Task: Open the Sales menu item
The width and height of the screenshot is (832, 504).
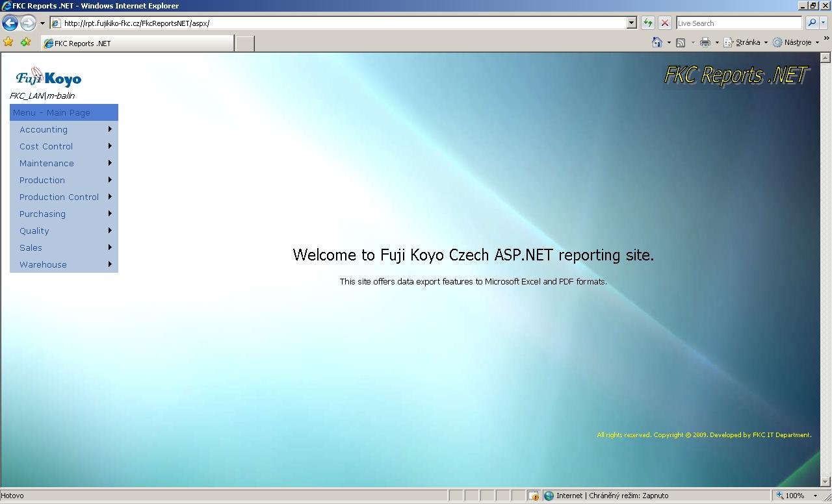Action: coord(64,247)
